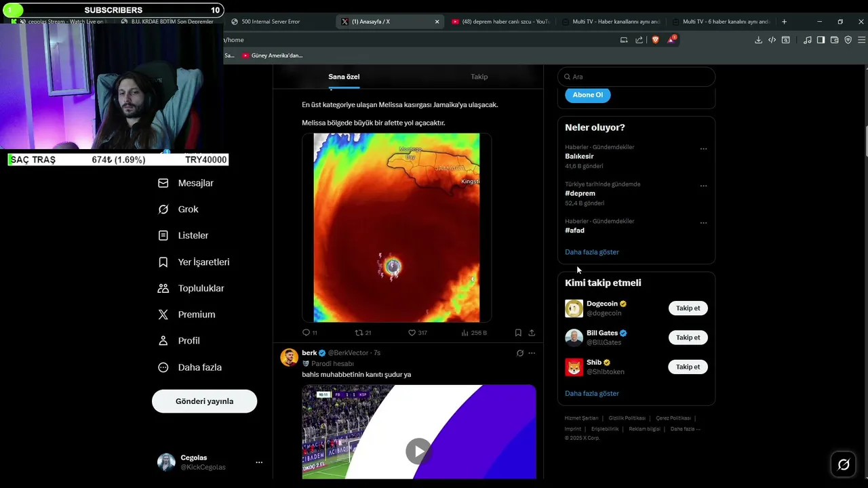Viewport: 868px width, 488px height.
Task: Go to Profil page
Action: (x=178, y=341)
